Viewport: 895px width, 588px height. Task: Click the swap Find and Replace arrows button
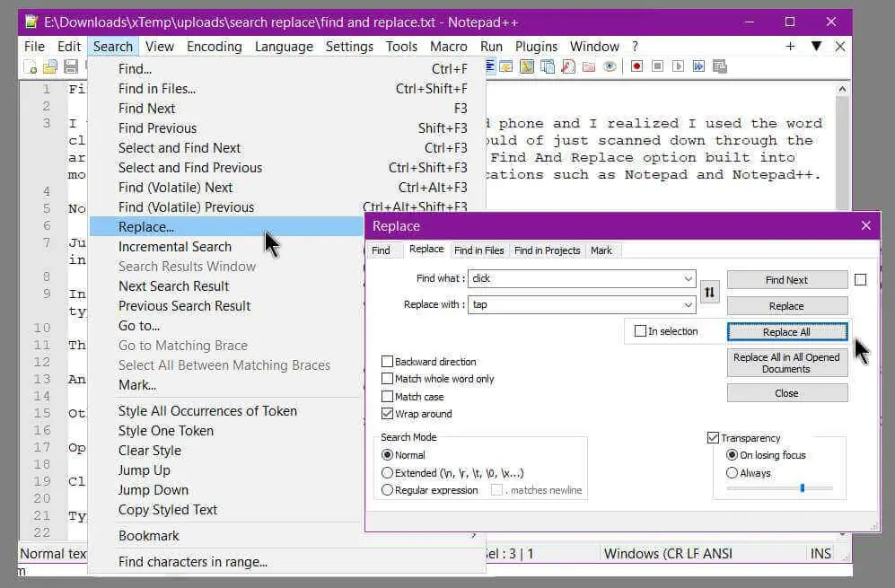point(709,293)
